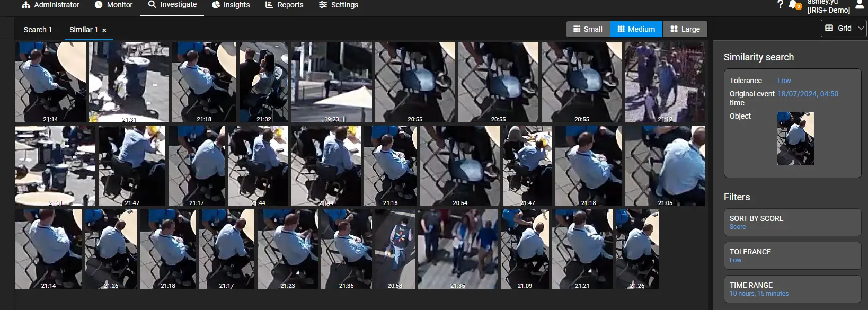Open the result thumbnail timestamped 21:23
This screenshot has height=310, width=868.
coord(288,249)
